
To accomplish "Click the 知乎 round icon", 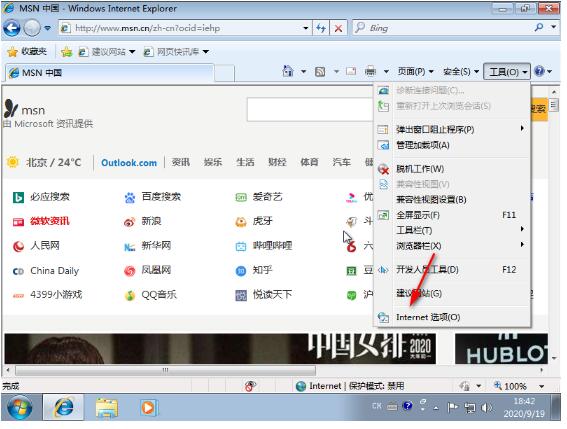I will click(x=241, y=271).
